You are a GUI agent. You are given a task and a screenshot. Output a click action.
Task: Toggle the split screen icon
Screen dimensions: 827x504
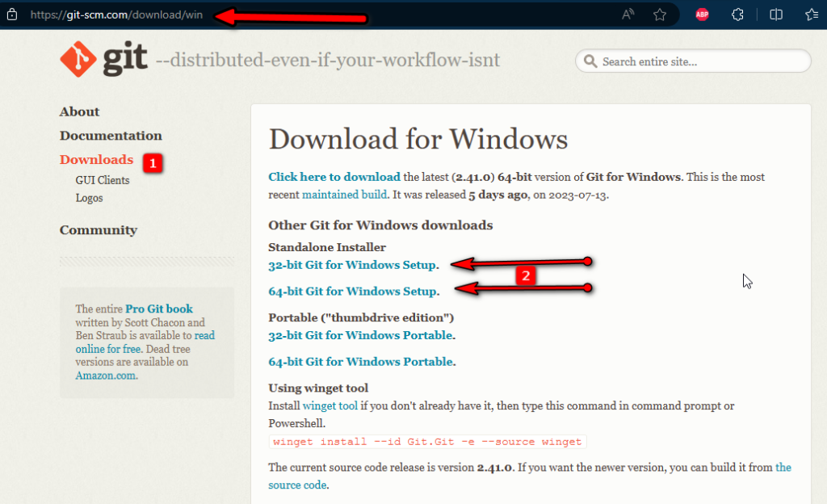pyautogui.click(x=776, y=15)
